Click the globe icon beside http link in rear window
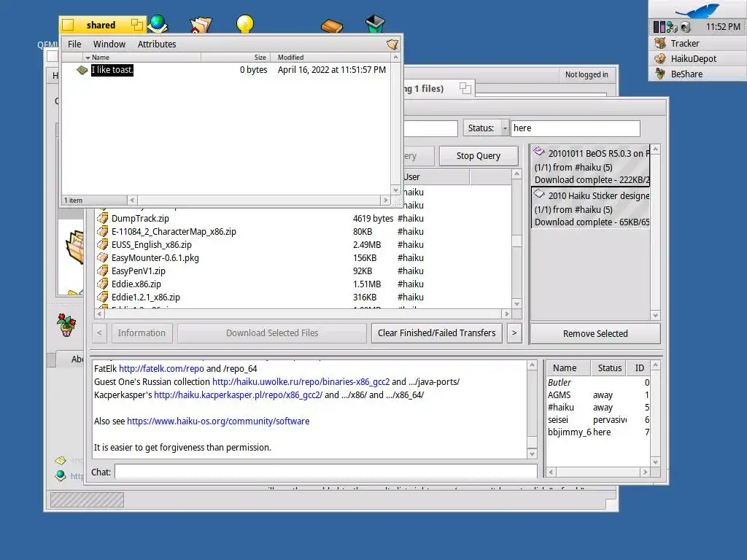The height and width of the screenshot is (560, 747). 61,475
